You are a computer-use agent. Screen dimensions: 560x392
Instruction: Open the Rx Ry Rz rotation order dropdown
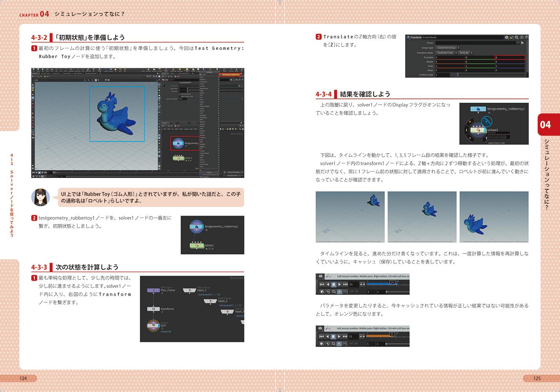coord(466,53)
